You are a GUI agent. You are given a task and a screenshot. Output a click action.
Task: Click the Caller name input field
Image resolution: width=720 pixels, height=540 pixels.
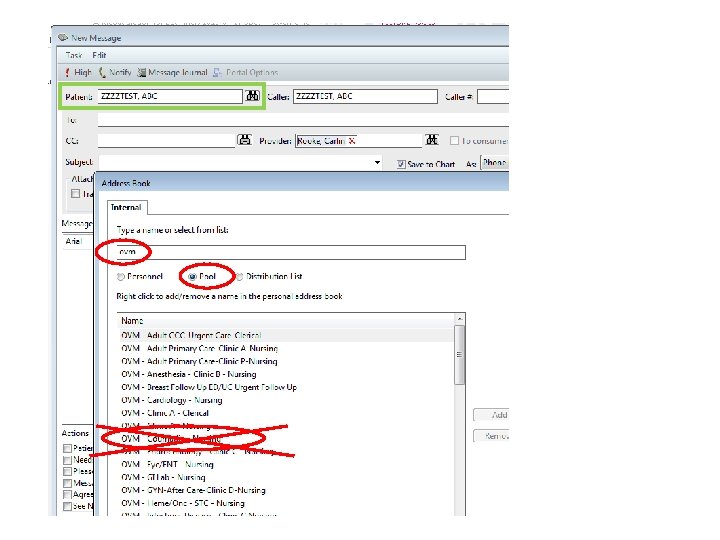tap(366, 96)
